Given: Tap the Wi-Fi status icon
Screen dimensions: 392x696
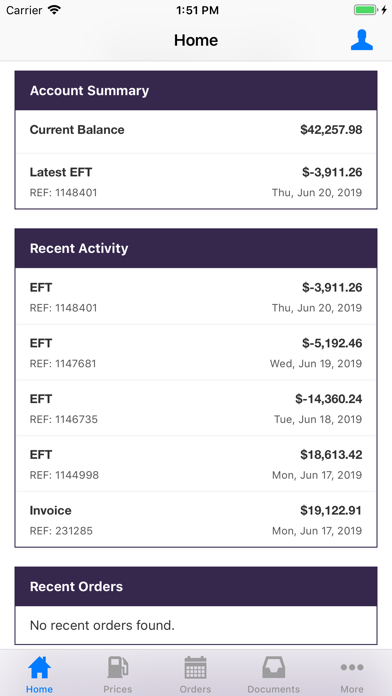Looking at the screenshot, I should click(x=55, y=10).
